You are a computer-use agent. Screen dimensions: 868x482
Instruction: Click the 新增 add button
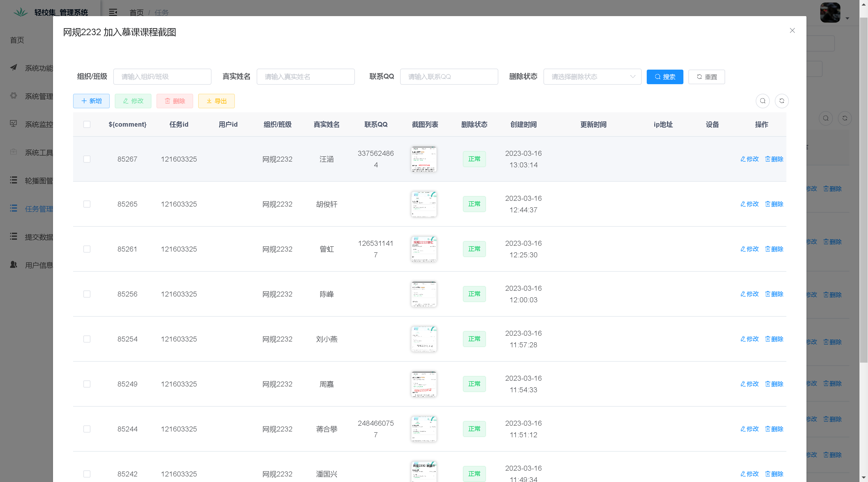click(x=91, y=101)
